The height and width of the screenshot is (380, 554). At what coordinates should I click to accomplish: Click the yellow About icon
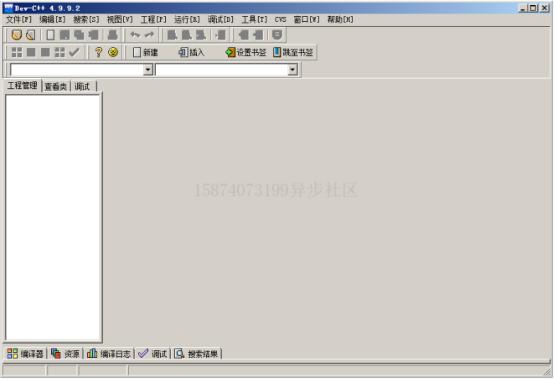coord(113,52)
